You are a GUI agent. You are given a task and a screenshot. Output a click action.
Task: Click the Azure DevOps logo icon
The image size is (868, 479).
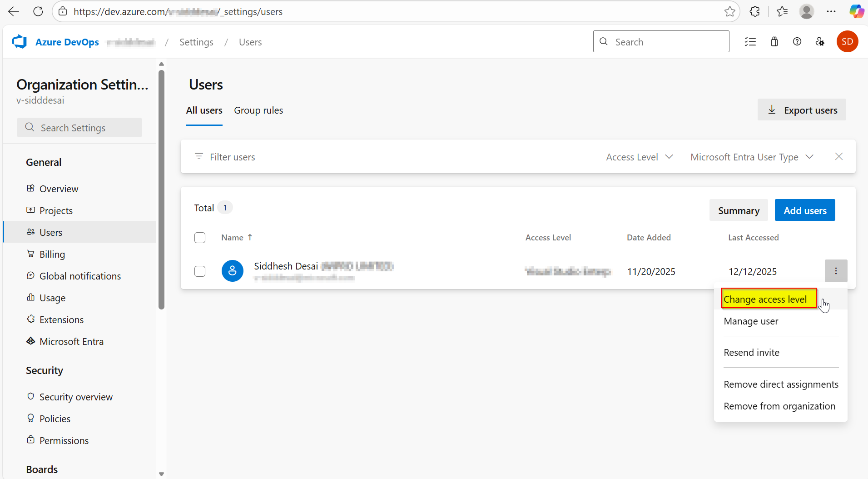(x=19, y=42)
